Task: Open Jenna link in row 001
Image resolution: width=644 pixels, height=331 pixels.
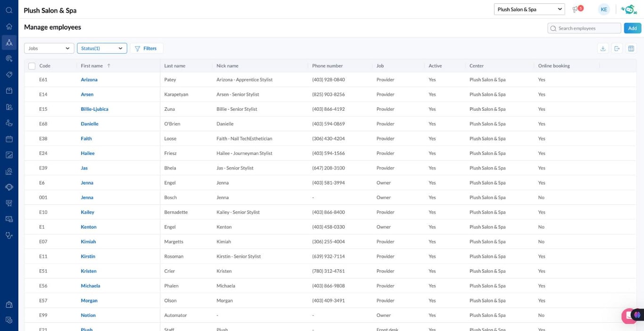Action: 87,198
